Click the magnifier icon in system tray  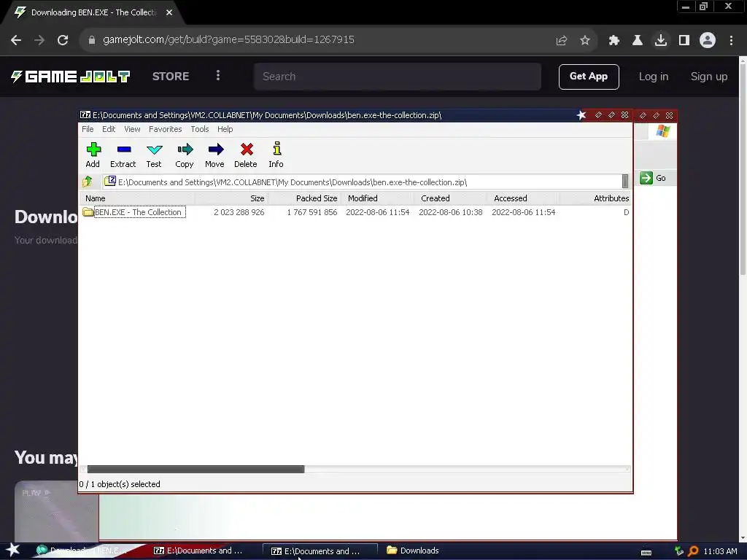[x=693, y=551]
